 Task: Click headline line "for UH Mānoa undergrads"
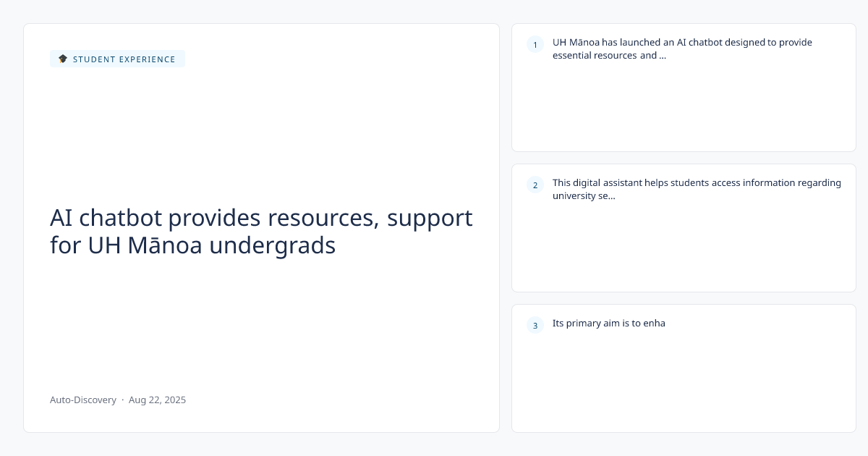pyautogui.click(x=192, y=246)
